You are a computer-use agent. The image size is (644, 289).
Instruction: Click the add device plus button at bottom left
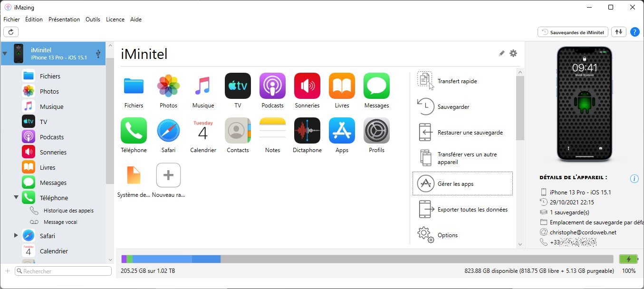point(7,271)
